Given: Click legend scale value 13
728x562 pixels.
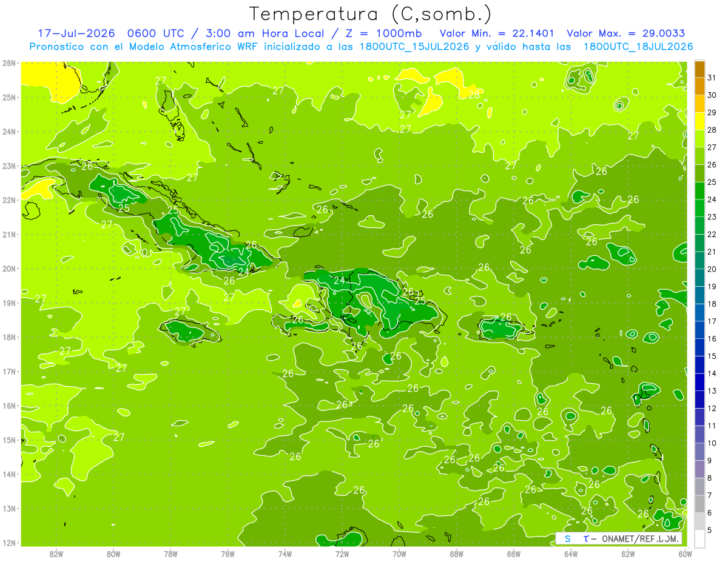Looking at the screenshot, I should 712,391.
